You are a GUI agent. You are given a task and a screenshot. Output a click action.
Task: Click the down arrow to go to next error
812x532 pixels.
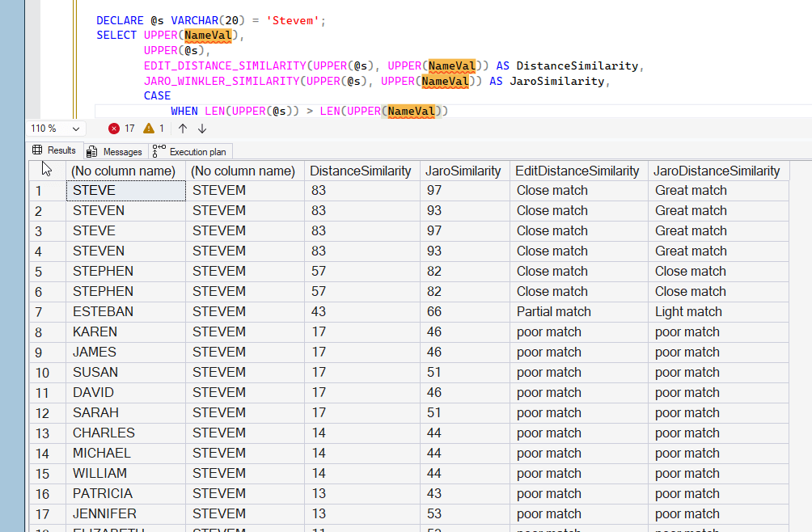(201, 128)
